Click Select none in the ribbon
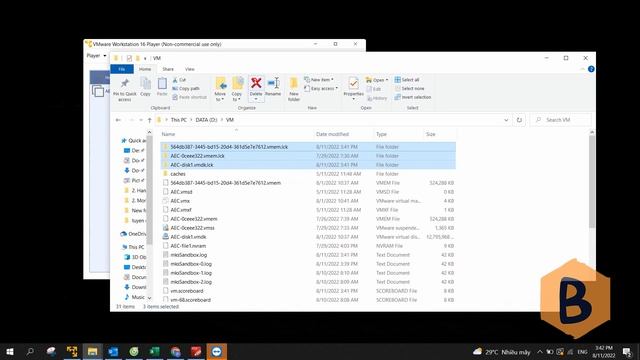This screenshot has width=640, height=360. tap(409, 89)
